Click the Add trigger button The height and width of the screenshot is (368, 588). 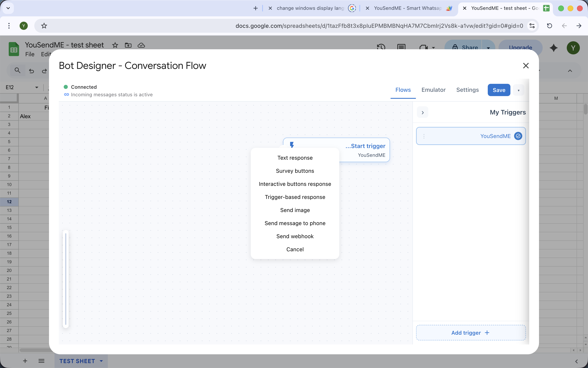coord(471,333)
